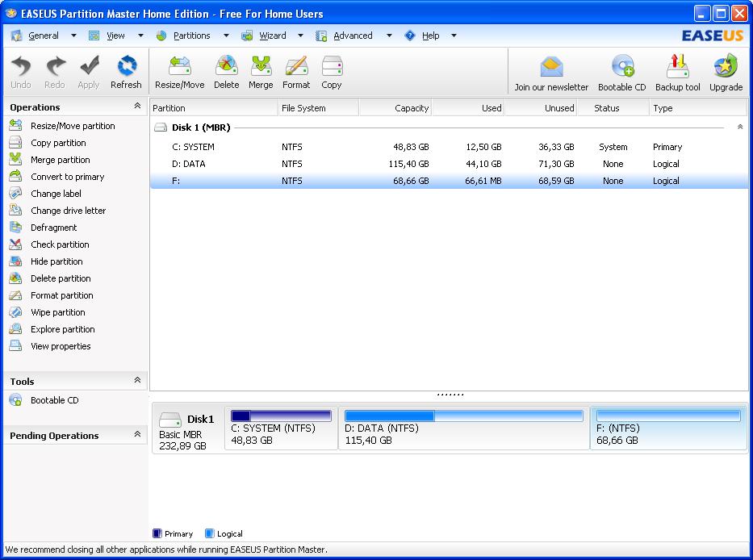The image size is (753, 560).
Task: Click the Partition column header
Action: pos(214,108)
